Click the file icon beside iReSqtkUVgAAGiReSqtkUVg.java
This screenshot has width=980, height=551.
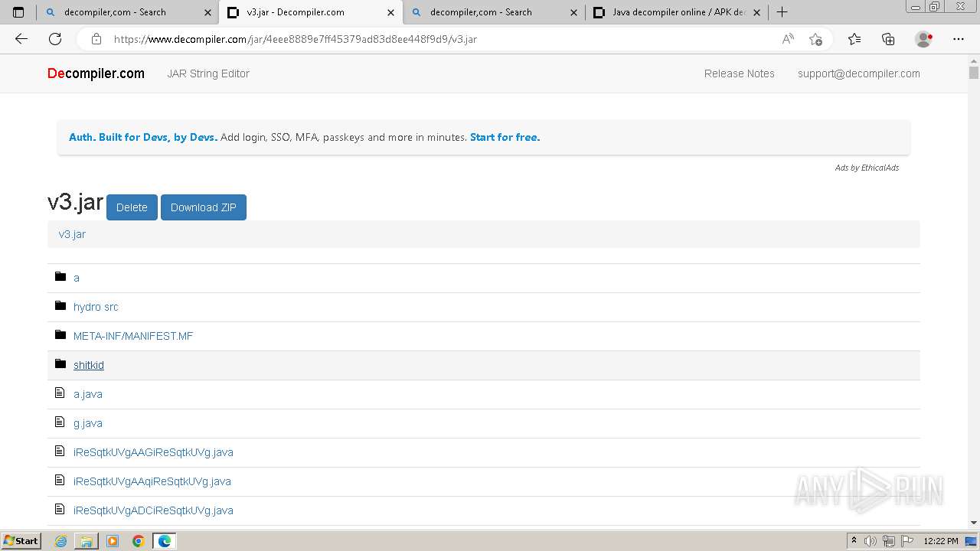60,451
